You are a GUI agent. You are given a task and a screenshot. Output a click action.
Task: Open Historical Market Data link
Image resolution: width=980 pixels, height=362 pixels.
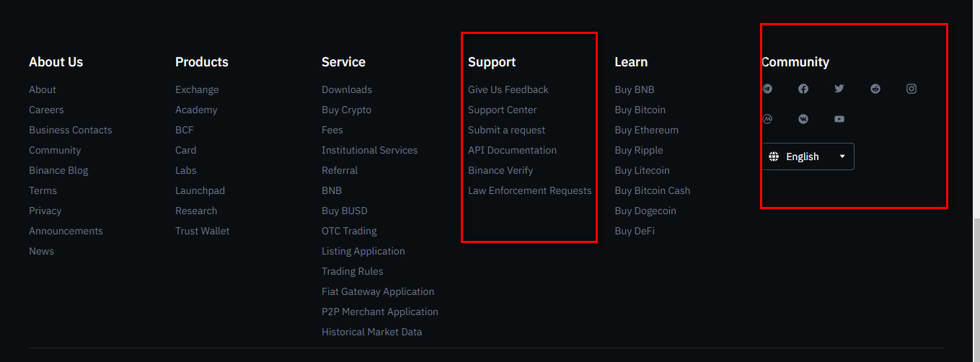point(371,332)
